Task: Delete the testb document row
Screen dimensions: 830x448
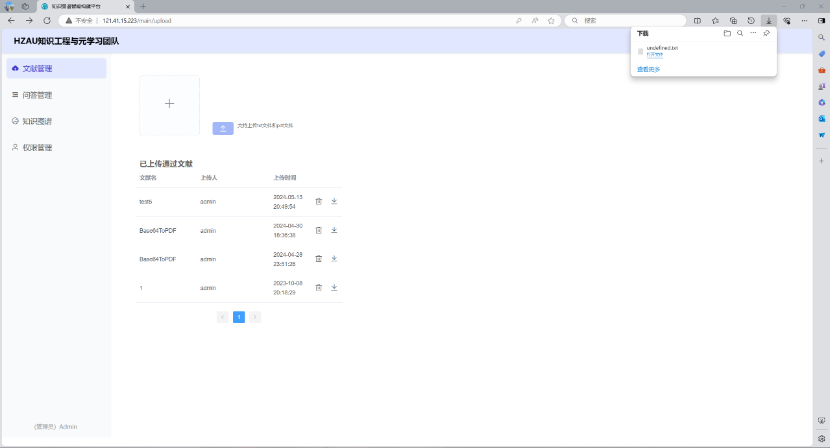Action: [x=318, y=201]
